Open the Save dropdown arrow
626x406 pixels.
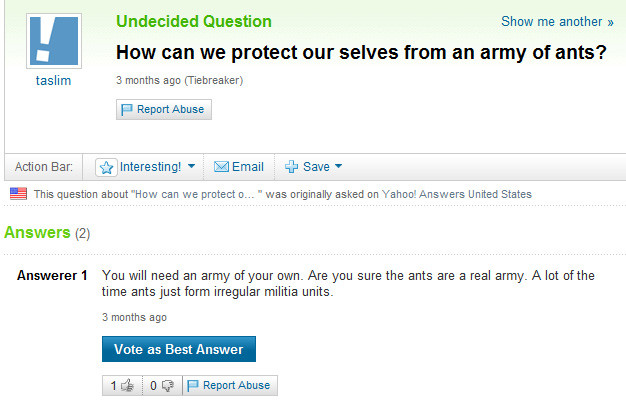coord(338,167)
